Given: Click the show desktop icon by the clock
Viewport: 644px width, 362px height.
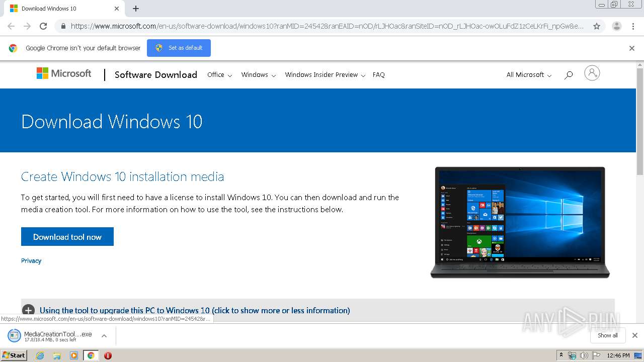Looking at the screenshot, I should (x=638, y=355).
